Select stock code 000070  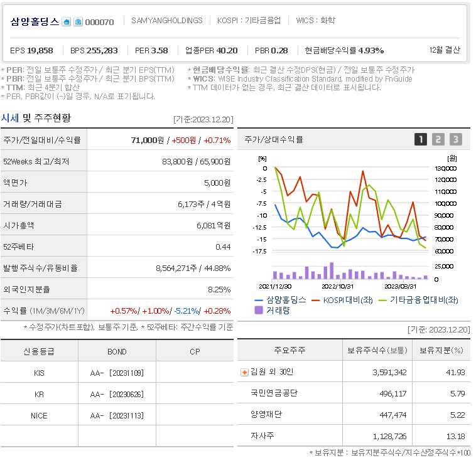click(99, 22)
